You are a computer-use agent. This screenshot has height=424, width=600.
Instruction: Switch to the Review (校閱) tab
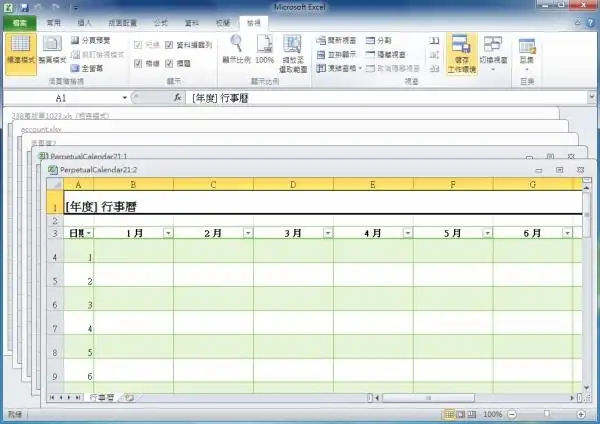click(223, 23)
